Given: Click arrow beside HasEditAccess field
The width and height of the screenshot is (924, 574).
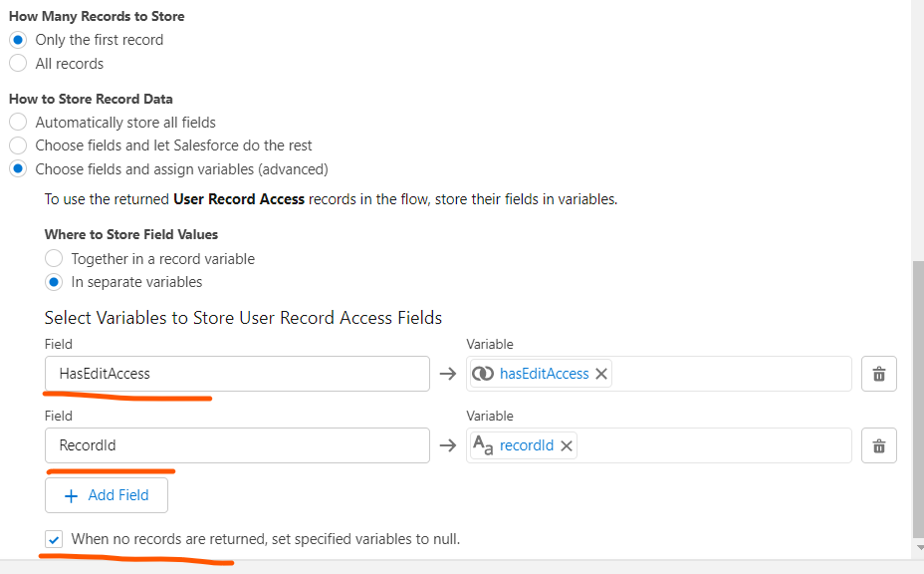Looking at the screenshot, I should pos(448,374).
